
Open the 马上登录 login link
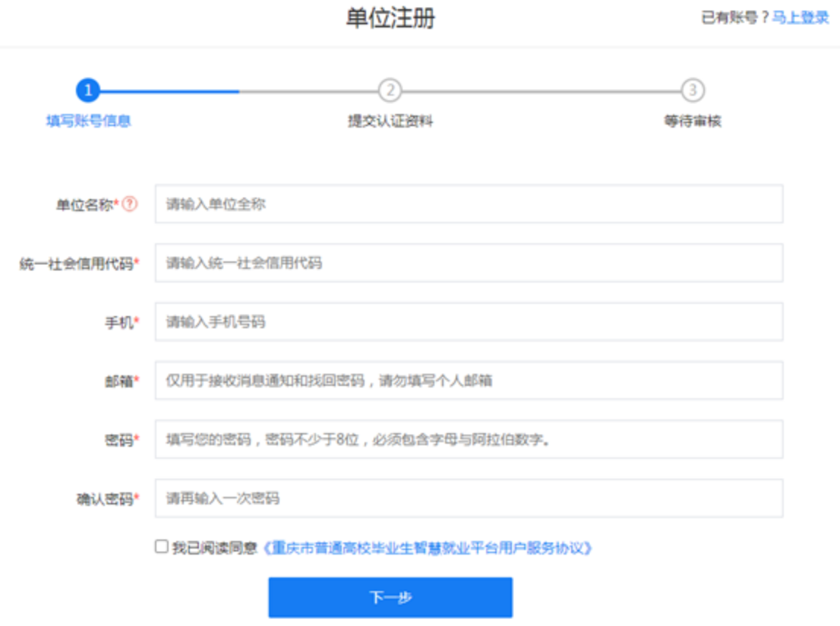[x=801, y=17]
